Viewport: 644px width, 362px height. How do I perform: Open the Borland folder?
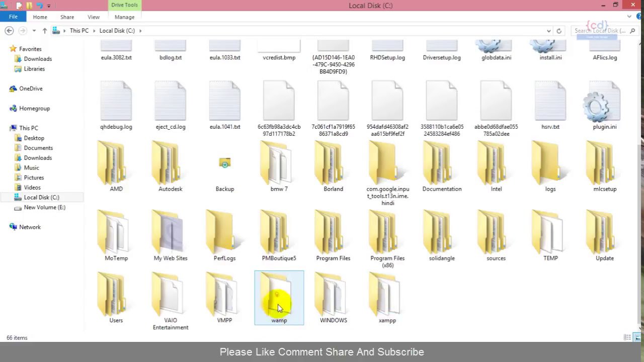333,166
